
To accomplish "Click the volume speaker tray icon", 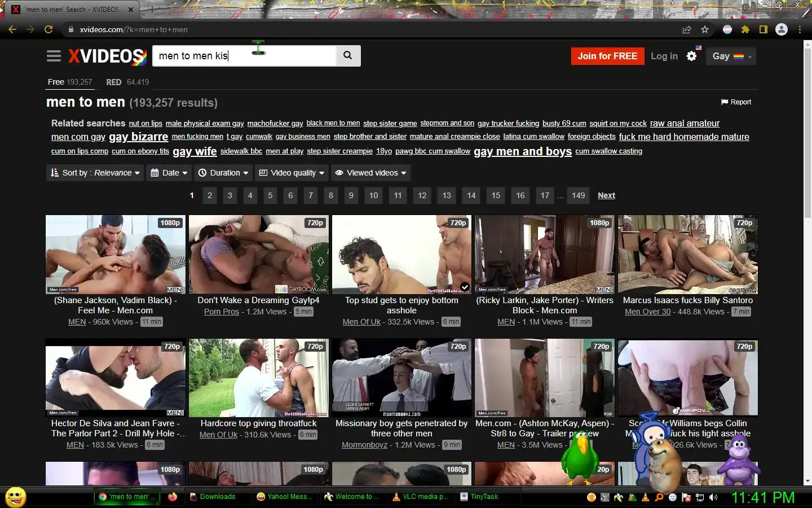I will coord(713,497).
